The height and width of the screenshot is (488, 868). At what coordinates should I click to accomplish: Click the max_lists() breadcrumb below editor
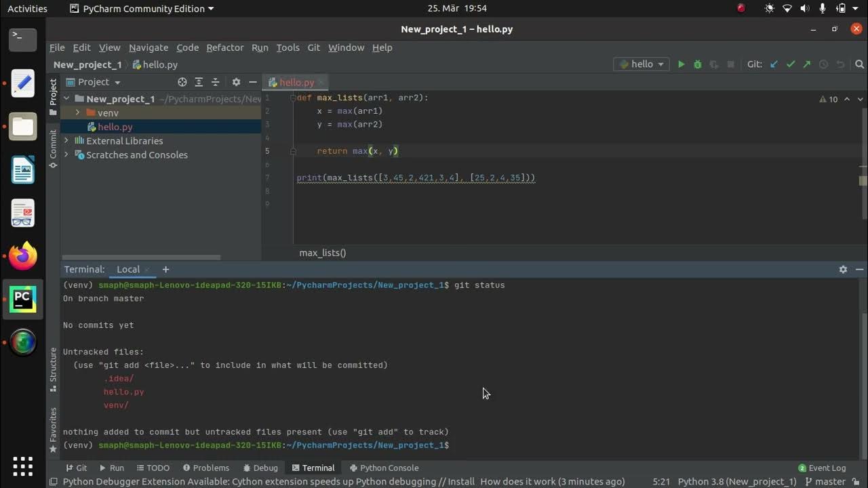point(323,253)
